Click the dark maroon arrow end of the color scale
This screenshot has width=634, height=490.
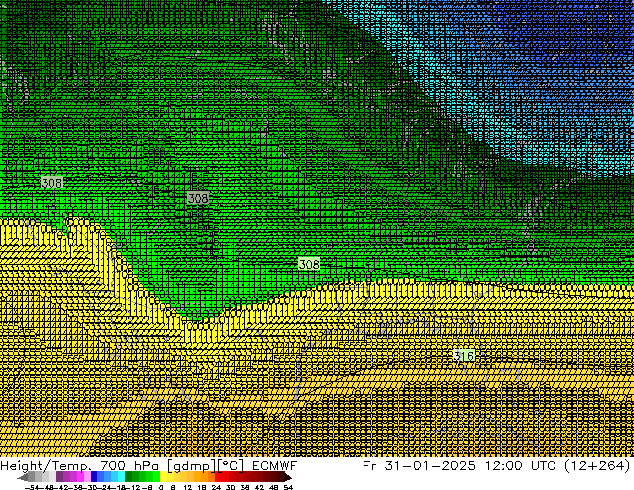pos(287,477)
